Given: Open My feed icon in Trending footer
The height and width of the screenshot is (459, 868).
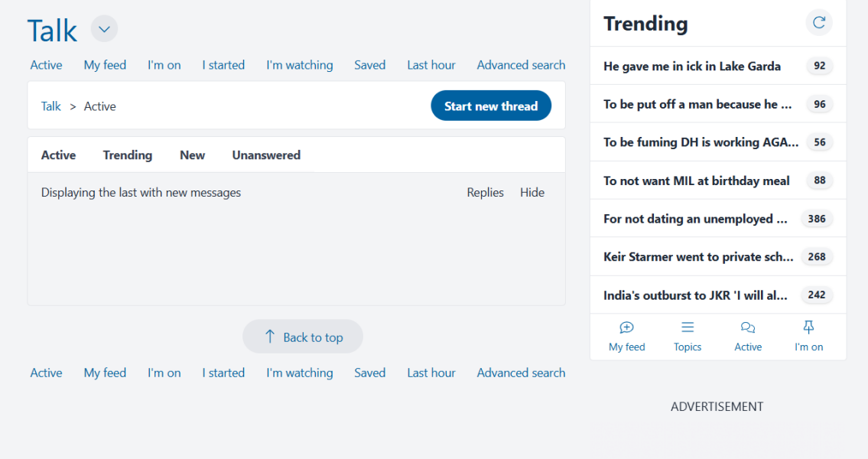Looking at the screenshot, I should coord(626,328).
